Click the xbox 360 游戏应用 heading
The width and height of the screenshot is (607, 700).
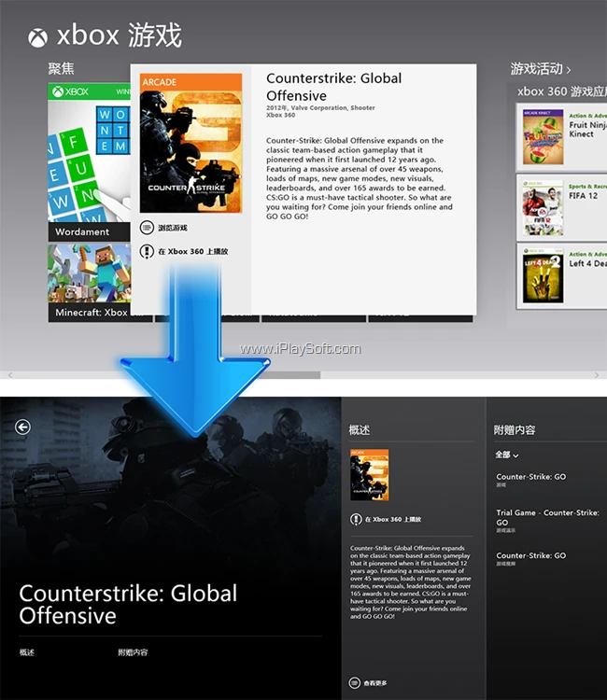[562, 91]
